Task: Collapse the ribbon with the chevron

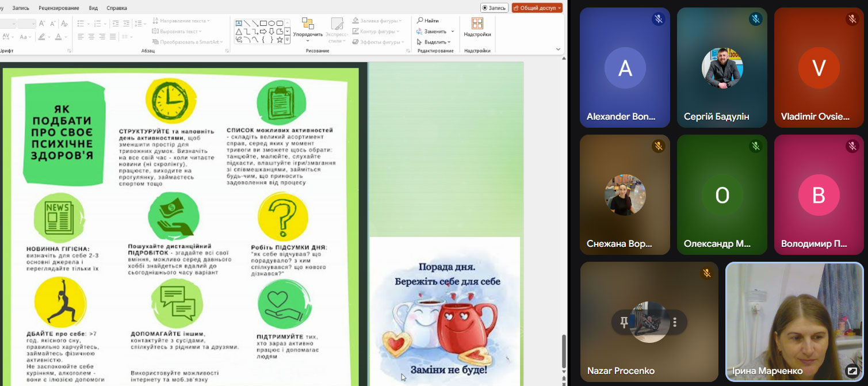Action: (558, 50)
